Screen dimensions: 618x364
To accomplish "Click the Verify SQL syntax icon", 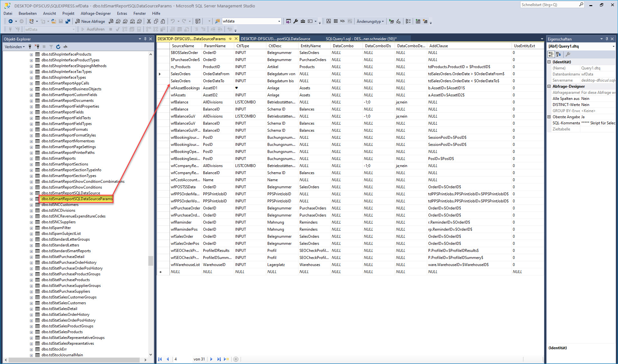I will [x=398, y=21].
